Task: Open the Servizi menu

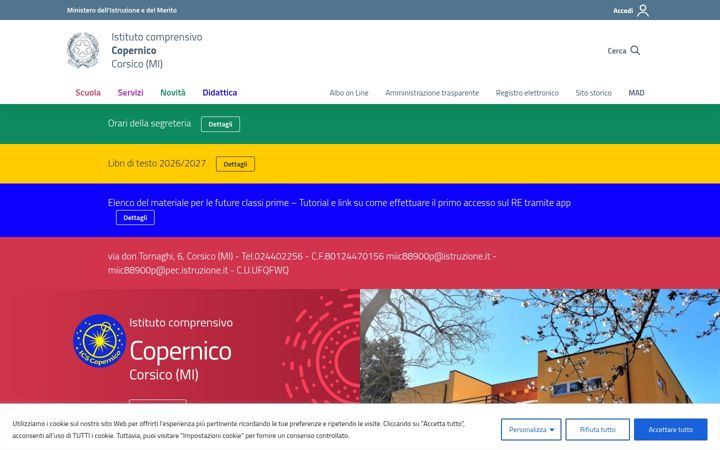Action: pos(130,92)
